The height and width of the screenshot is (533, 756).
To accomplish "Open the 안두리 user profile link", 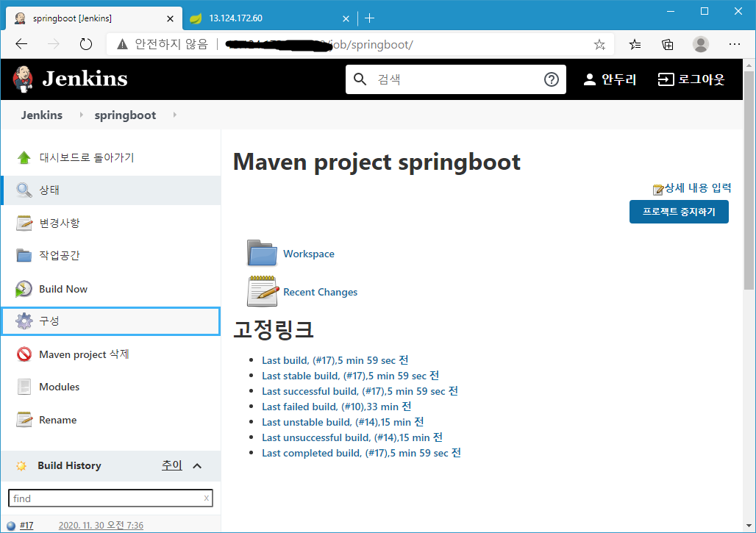I will (610, 79).
